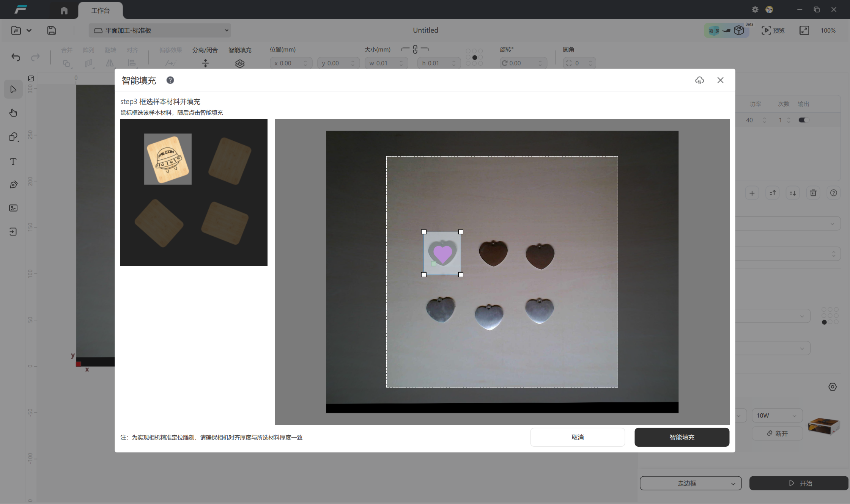
Task: Toggle the size aspect-ratio lock
Action: [x=415, y=50]
